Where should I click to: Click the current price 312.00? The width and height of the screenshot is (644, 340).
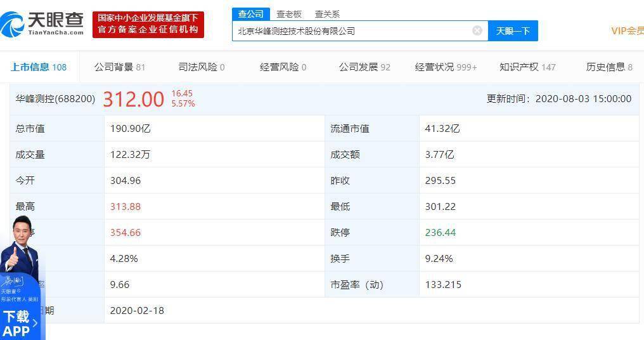pos(134,99)
